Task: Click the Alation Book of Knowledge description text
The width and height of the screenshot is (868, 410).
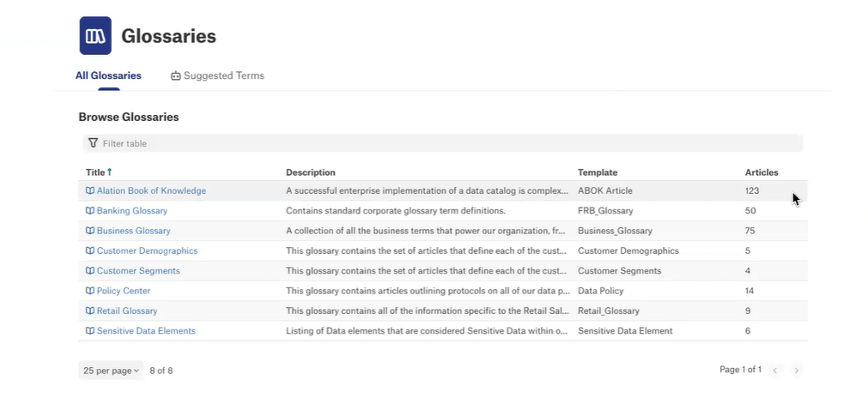Action: pyautogui.click(x=428, y=190)
